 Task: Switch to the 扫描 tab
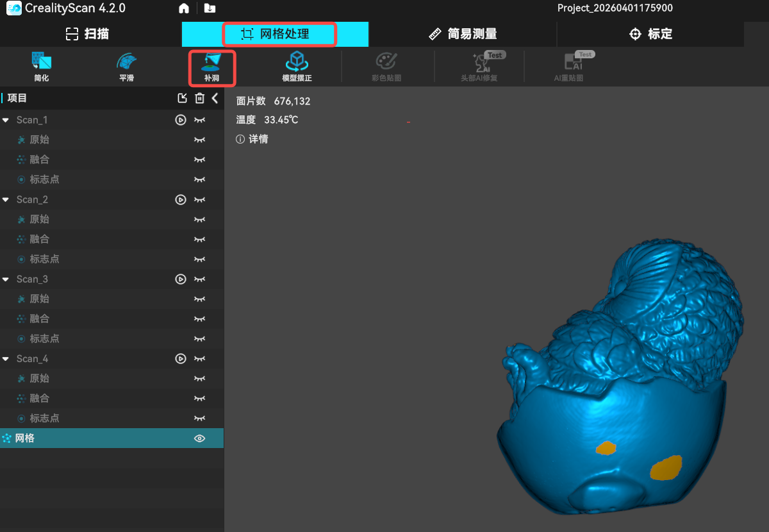coord(88,34)
